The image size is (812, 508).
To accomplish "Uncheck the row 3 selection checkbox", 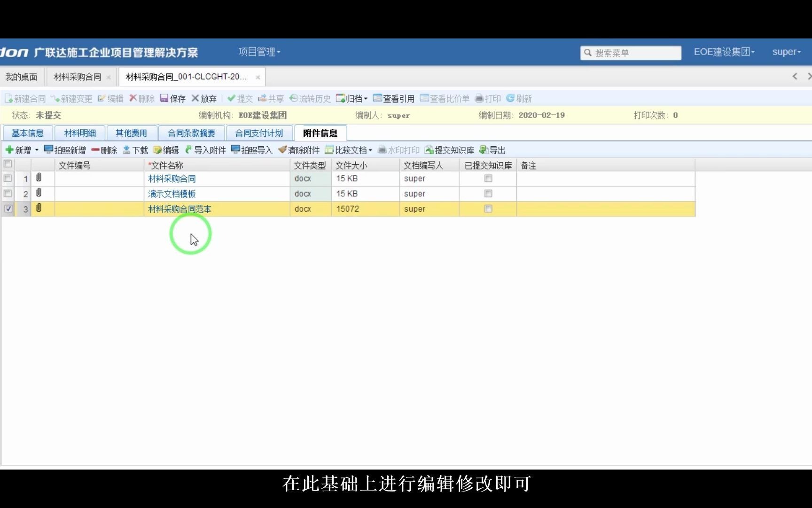I will (8, 208).
